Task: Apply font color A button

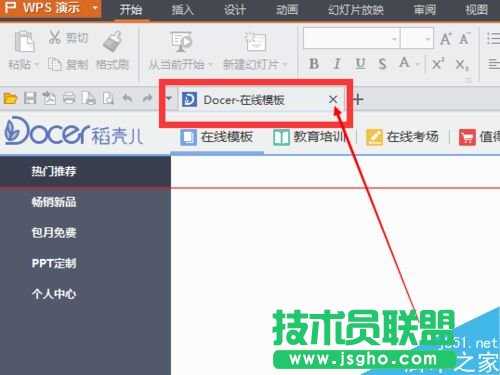Action: [x=404, y=63]
